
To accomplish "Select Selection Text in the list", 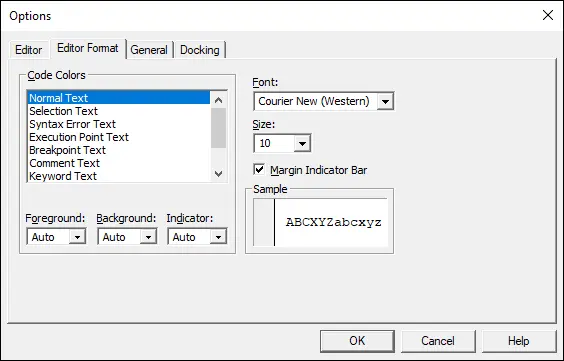I will (x=119, y=111).
